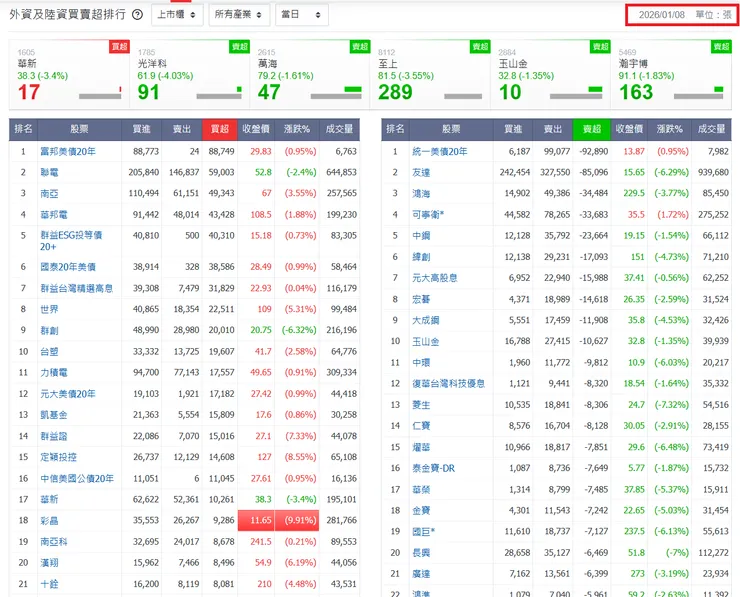The height and width of the screenshot is (597, 740).
Task: Open stock link 富邦美債20年
Action: pyautogui.click(x=68, y=151)
